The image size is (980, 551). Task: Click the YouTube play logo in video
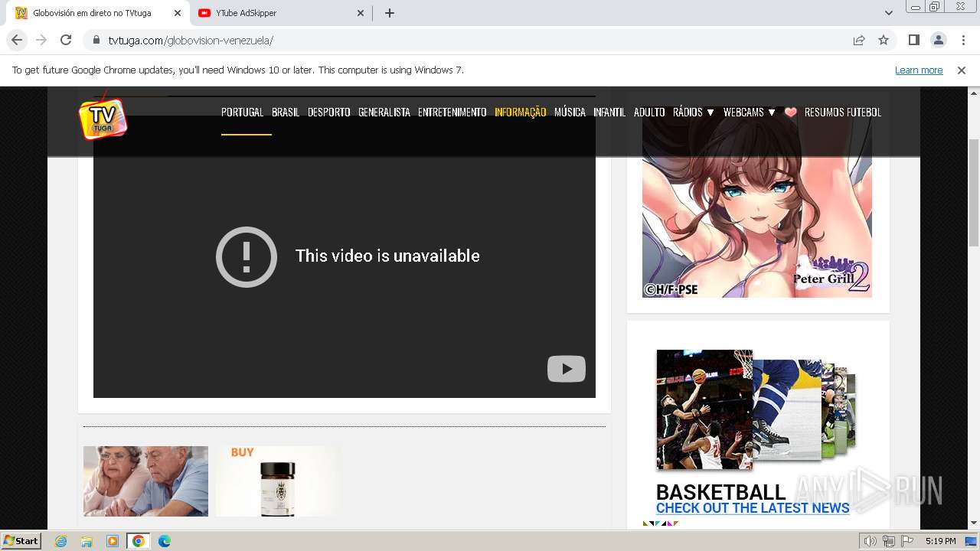pyautogui.click(x=567, y=369)
